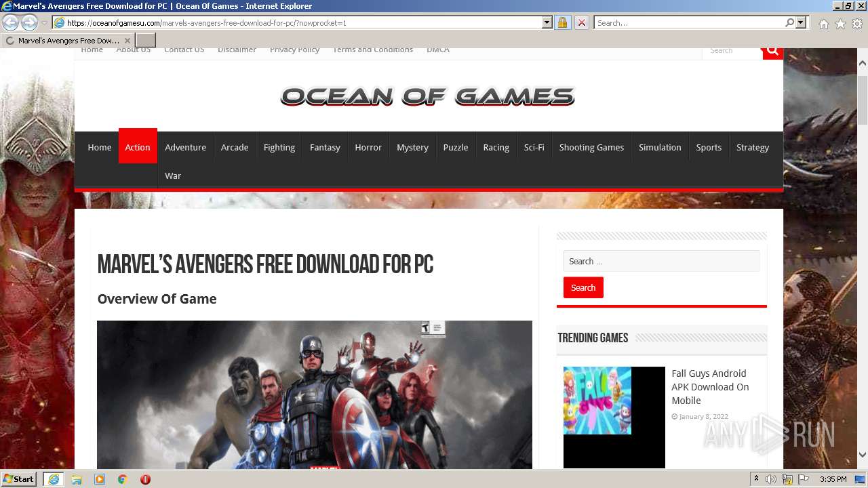This screenshot has height=488, width=868.
Task: Open a new blank tab
Action: [146, 41]
